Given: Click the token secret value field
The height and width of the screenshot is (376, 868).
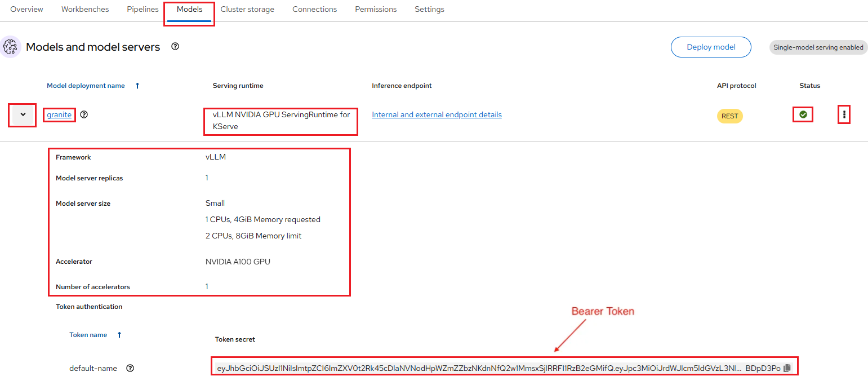Looking at the screenshot, I should (x=499, y=368).
